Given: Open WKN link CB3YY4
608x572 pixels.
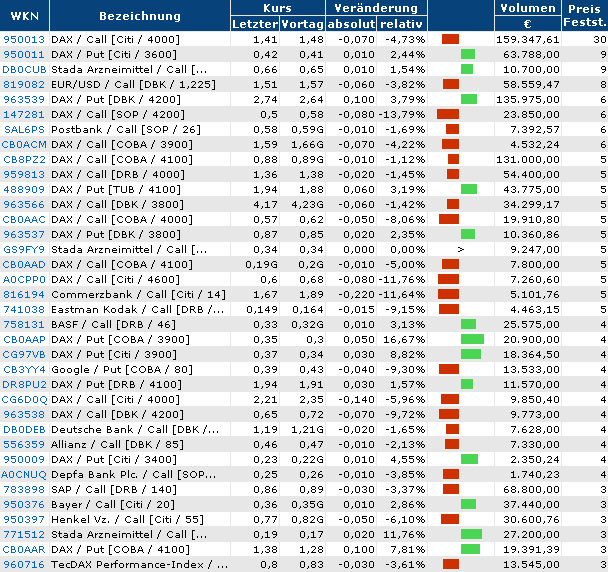Looking at the screenshot, I should click(x=24, y=370).
